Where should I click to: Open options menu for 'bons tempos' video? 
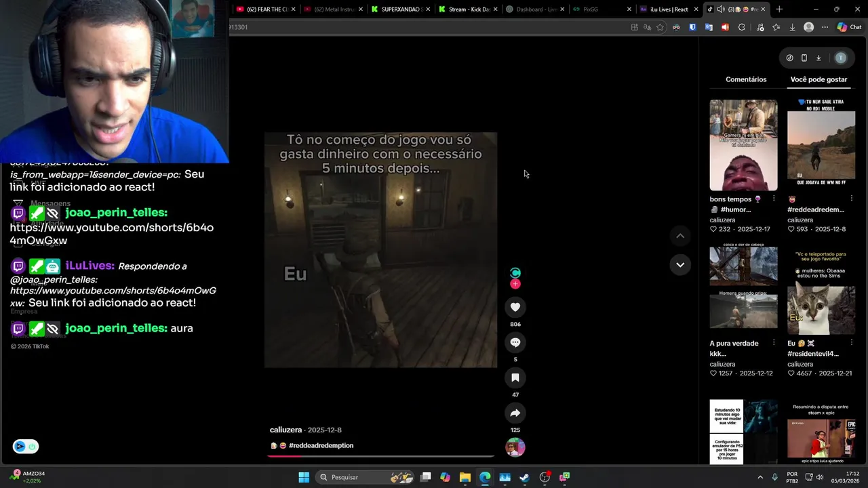[774, 199]
